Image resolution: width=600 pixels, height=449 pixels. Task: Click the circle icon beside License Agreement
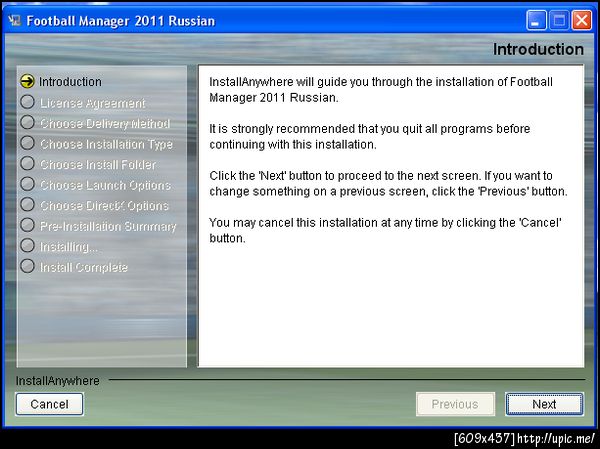pyautogui.click(x=27, y=102)
